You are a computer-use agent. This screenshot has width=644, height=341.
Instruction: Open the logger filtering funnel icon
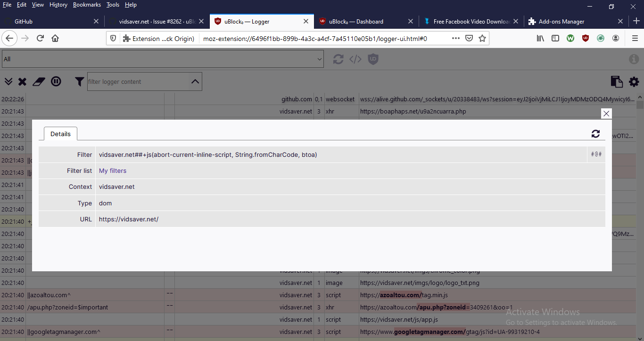coord(79,81)
